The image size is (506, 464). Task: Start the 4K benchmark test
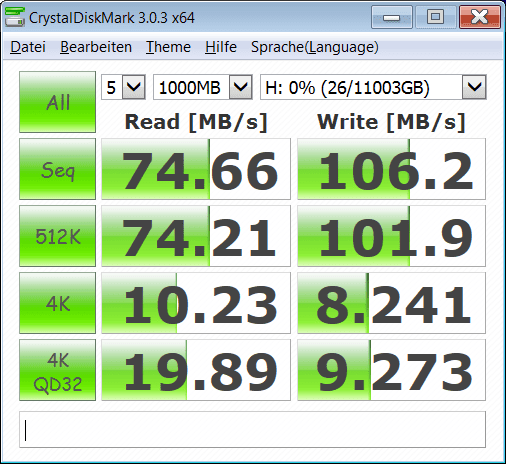point(57,303)
